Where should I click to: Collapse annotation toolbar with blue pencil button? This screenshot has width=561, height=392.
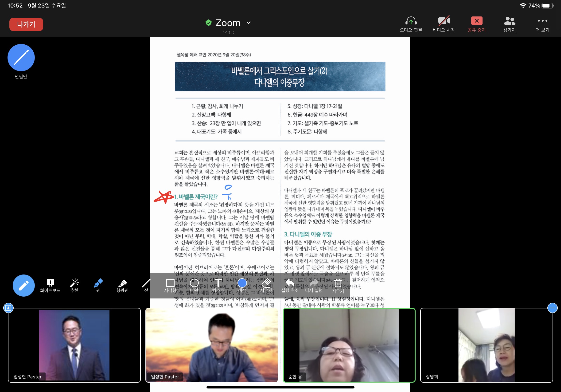(x=23, y=285)
